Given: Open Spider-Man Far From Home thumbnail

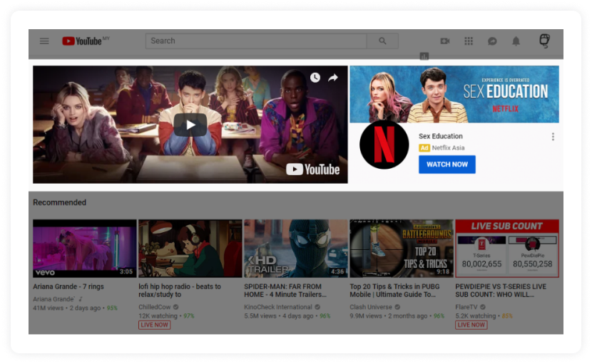Looking at the screenshot, I should (x=296, y=249).
